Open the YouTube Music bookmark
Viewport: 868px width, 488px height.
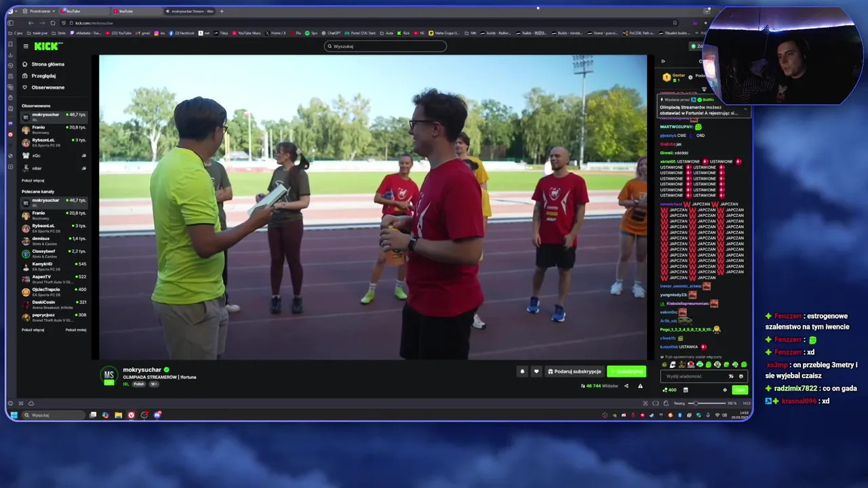click(248, 33)
